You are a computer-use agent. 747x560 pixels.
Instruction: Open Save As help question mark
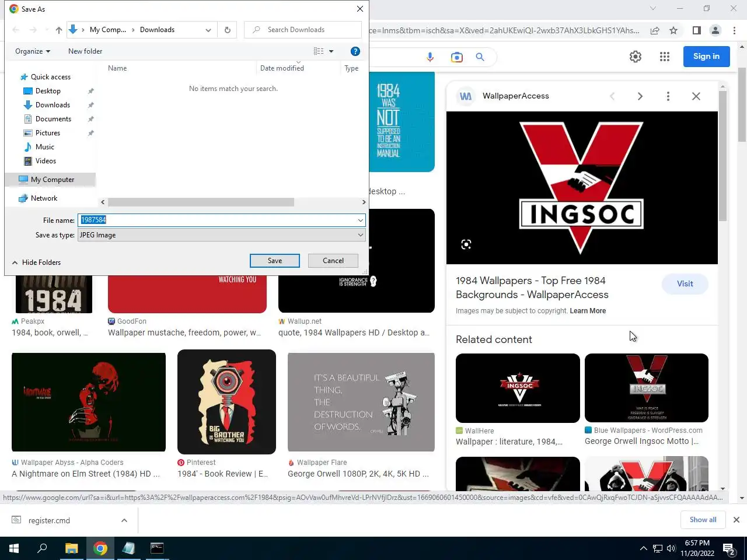[x=355, y=51]
